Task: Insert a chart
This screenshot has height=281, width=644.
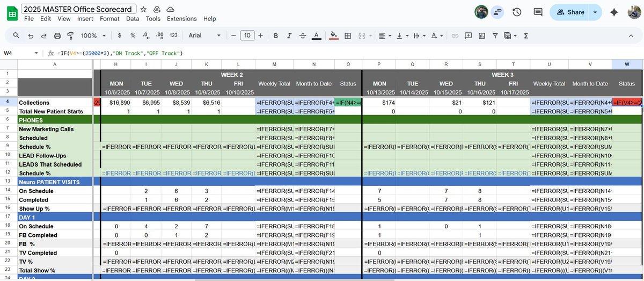Action: tap(481, 35)
